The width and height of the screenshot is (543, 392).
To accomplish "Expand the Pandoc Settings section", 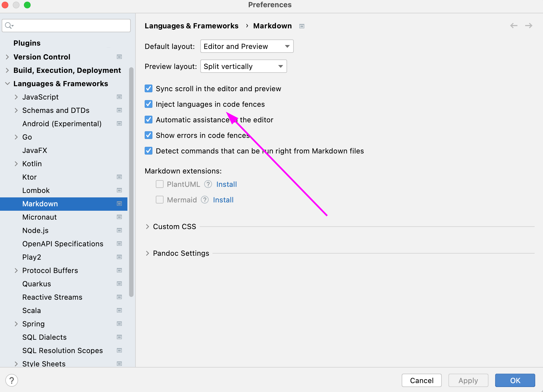I will pos(147,253).
